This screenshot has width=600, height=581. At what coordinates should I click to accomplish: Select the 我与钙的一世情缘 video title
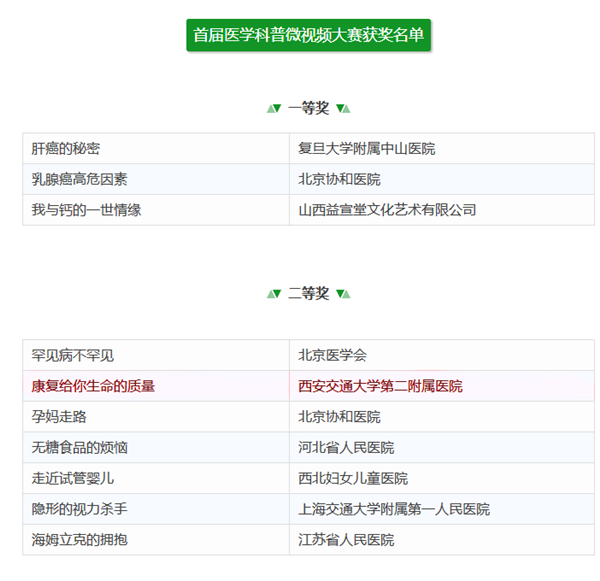coord(87,210)
